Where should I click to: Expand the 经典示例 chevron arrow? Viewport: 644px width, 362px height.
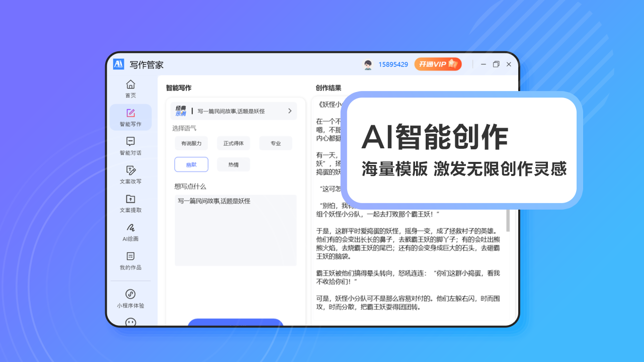point(290,111)
